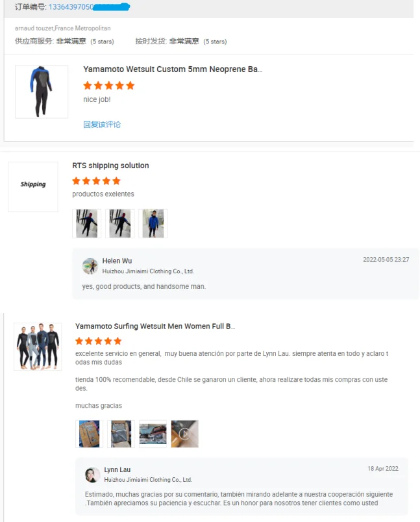
Task: Open Yamamoto Wetsuit Custom 5mm Neoprene title
Action: click(x=173, y=69)
